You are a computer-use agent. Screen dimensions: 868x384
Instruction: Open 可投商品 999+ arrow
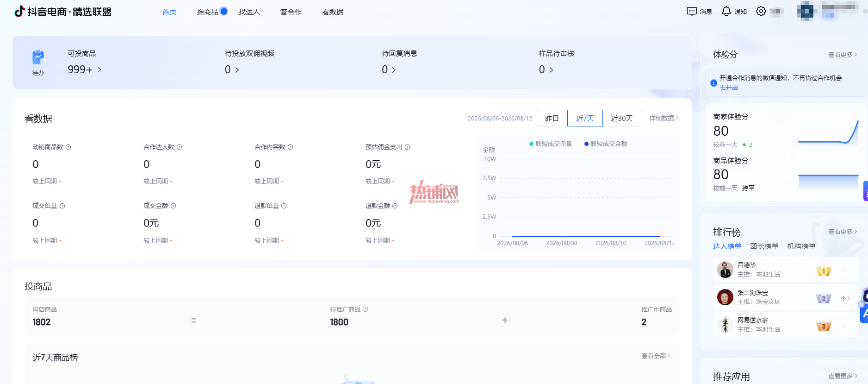[99, 70]
